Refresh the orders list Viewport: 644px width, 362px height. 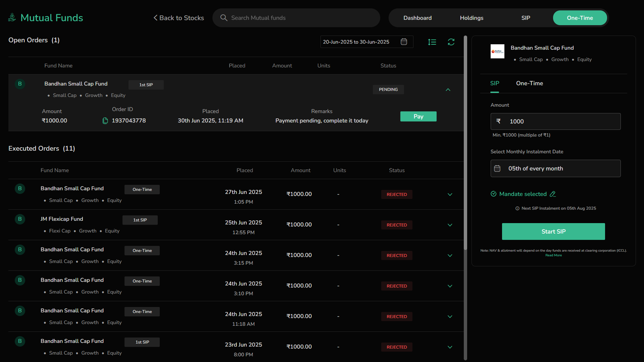[451, 42]
